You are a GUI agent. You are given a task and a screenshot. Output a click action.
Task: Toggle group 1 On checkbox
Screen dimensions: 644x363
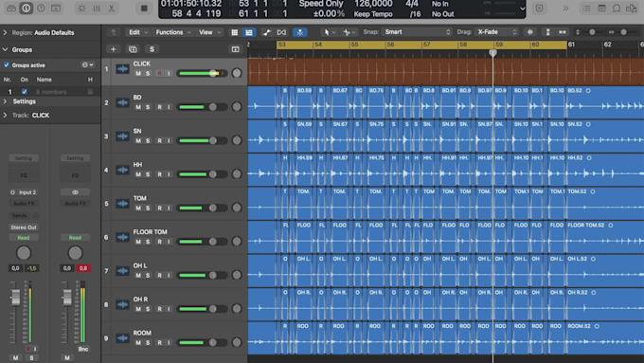(x=25, y=92)
